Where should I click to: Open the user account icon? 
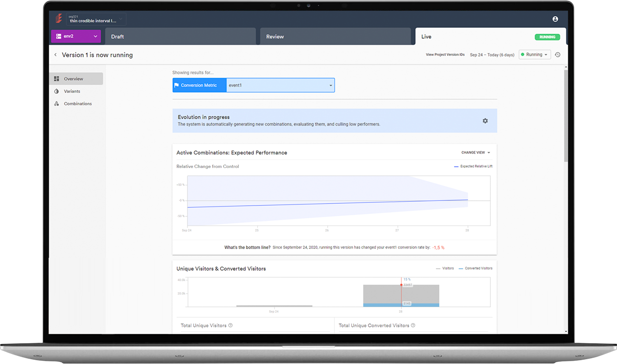(x=555, y=19)
